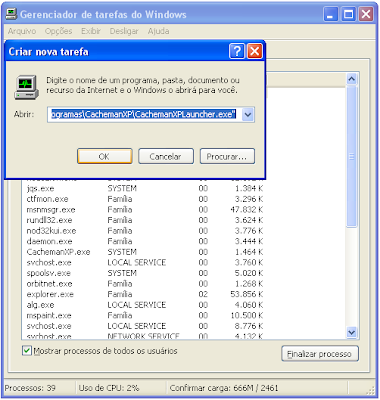
Task: Confirm with the OK button
Action: coord(105,156)
